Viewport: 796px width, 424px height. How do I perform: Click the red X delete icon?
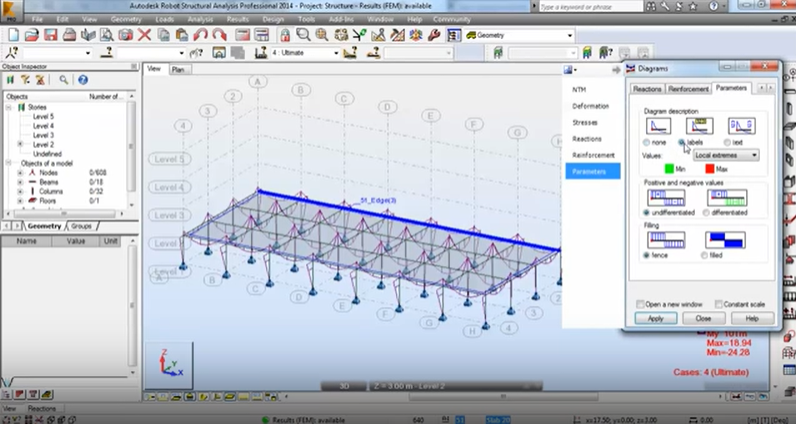144,35
